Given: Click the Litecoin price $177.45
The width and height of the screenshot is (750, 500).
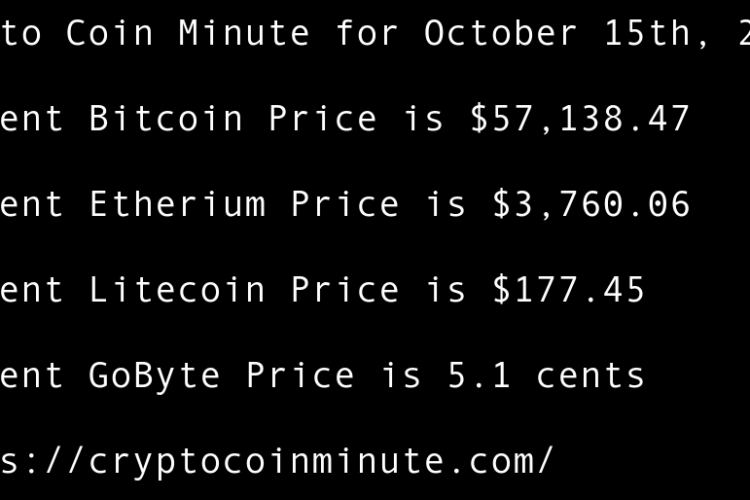Looking at the screenshot, I should (568, 291).
